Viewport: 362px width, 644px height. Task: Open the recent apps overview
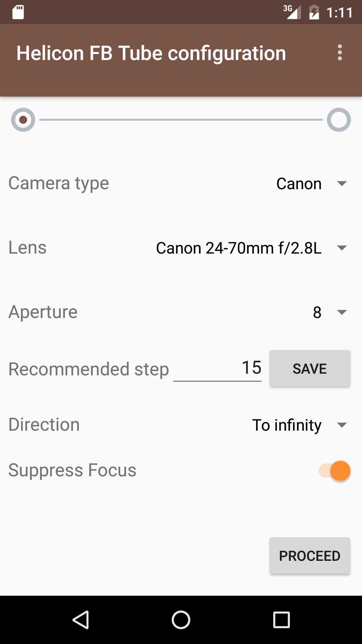[x=281, y=620]
